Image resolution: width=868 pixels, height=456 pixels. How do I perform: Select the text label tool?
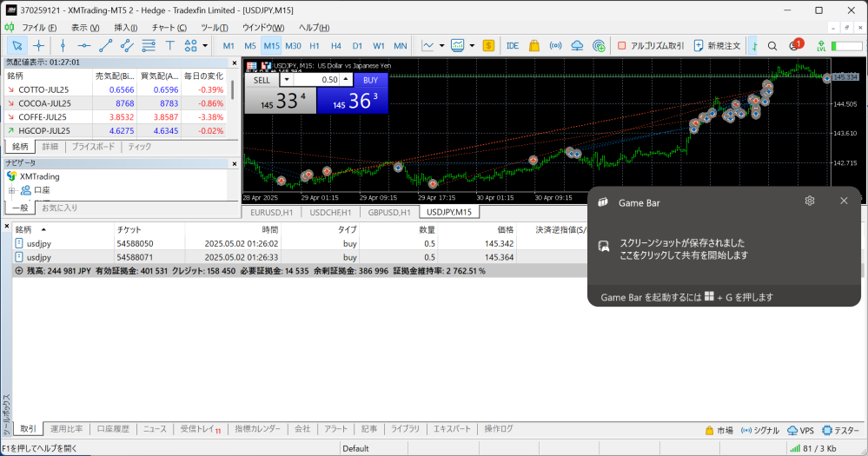coord(169,46)
